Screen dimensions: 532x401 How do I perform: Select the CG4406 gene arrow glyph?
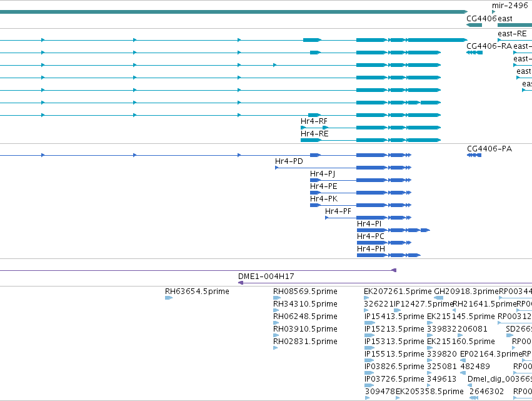click(474, 25)
